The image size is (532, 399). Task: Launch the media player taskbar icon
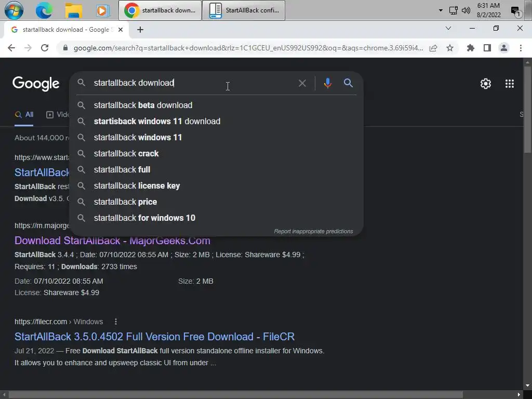tap(102, 10)
